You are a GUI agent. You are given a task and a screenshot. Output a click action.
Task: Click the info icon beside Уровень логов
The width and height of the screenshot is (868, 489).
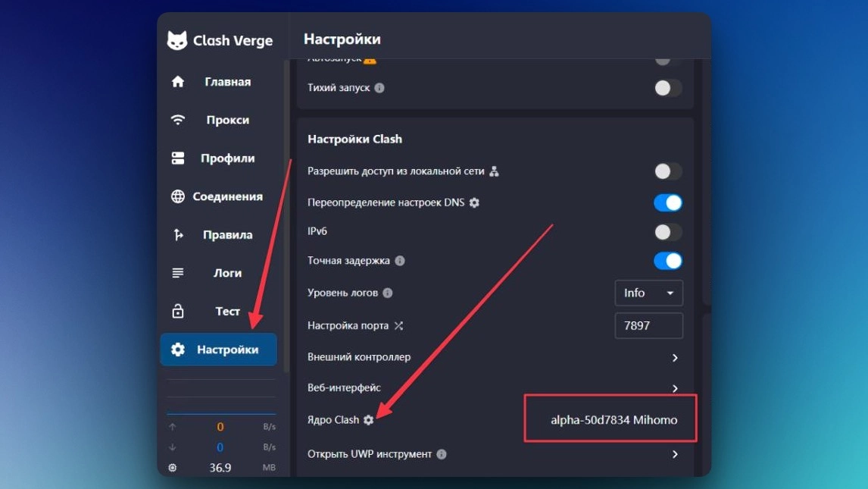click(x=388, y=293)
